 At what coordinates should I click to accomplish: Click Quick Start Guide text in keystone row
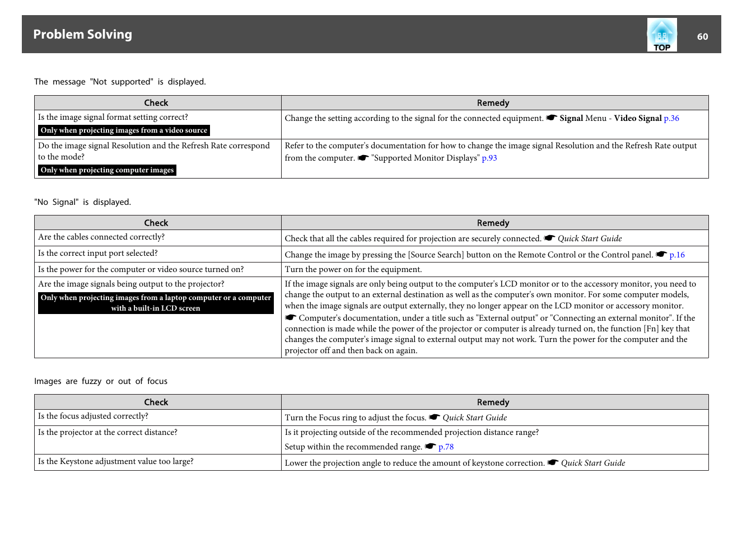(x=593, y=463)
